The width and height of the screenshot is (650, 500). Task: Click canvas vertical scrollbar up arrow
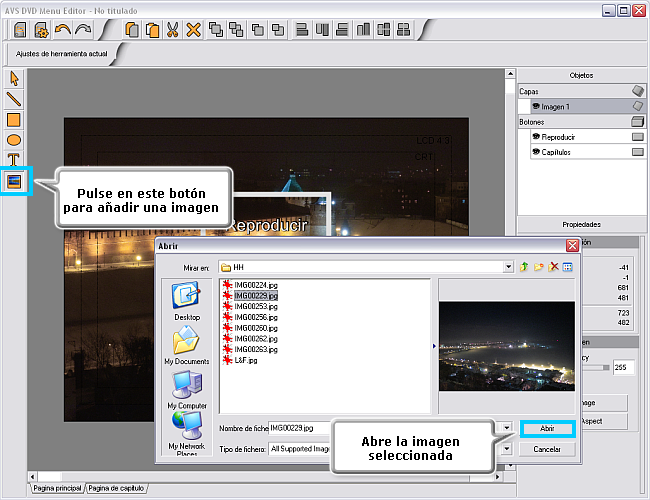[x=510, y=74]
